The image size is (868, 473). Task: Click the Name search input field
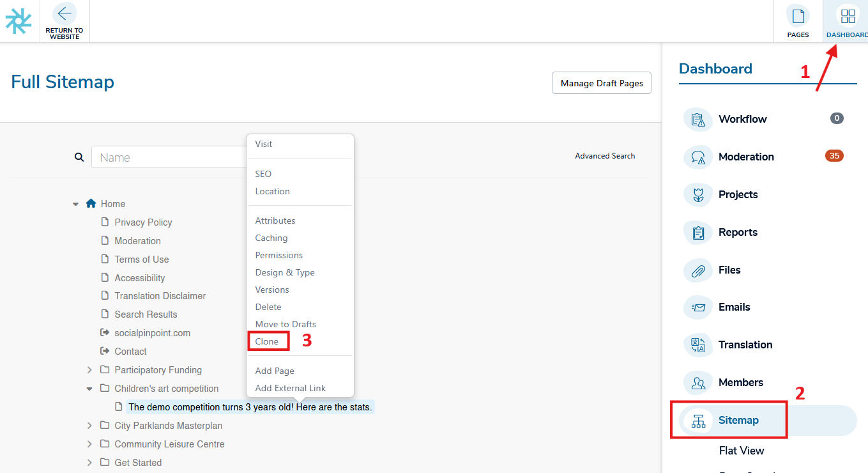point(169,157)
